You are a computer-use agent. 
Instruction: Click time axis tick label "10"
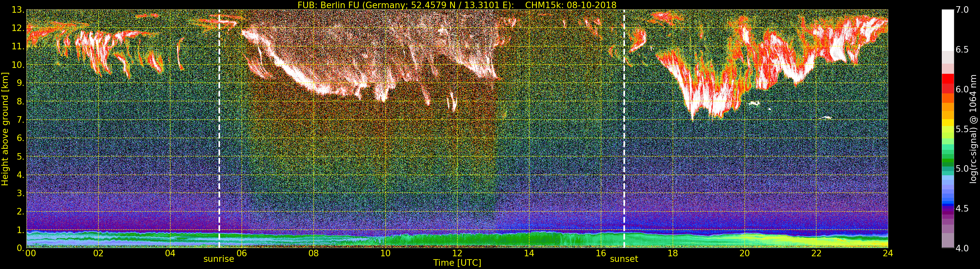(x=385, y=253)
